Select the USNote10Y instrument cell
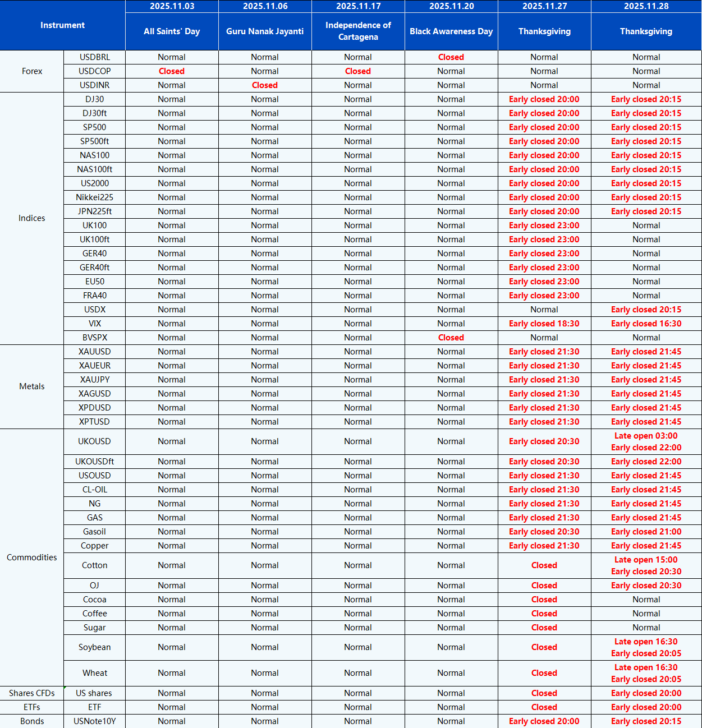This screenshot has height=728, width=702. point(95,721)
